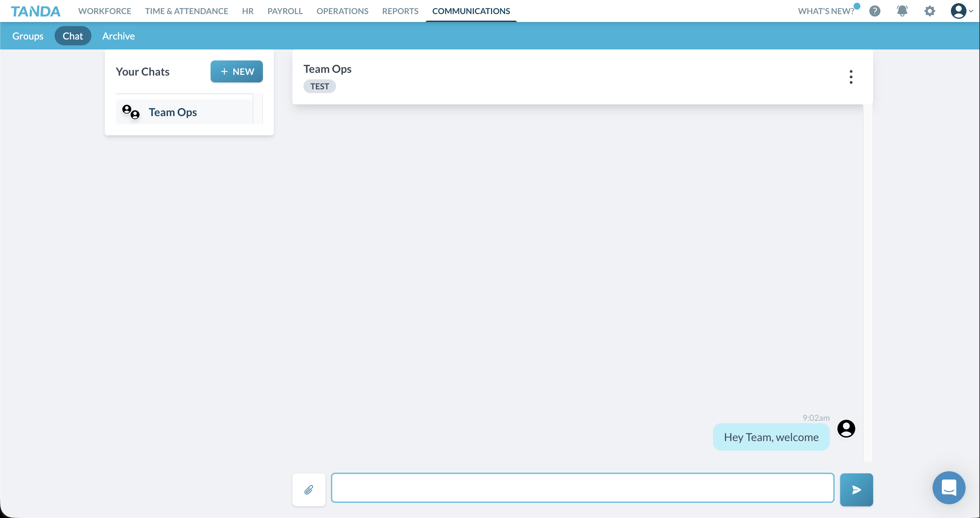Open the settings gear
Viewport: 980px width, 518px height.
930,11
